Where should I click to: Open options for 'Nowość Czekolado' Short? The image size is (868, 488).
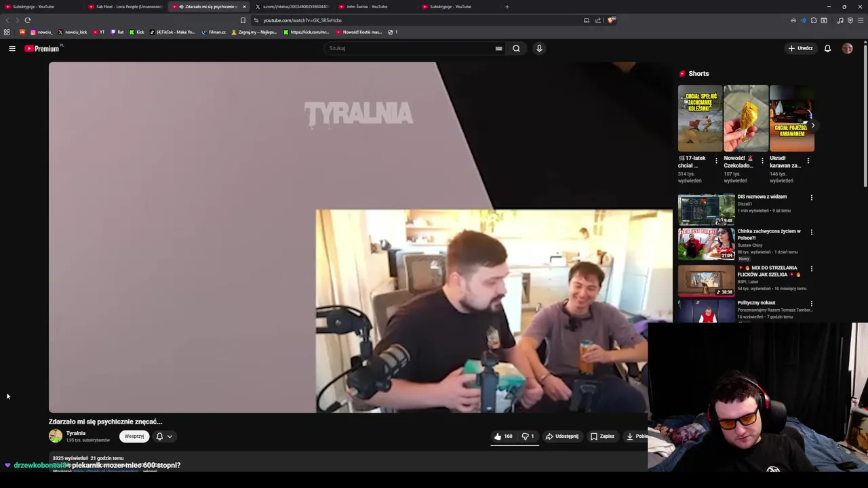pyautogui.click(x=762, y=161)
